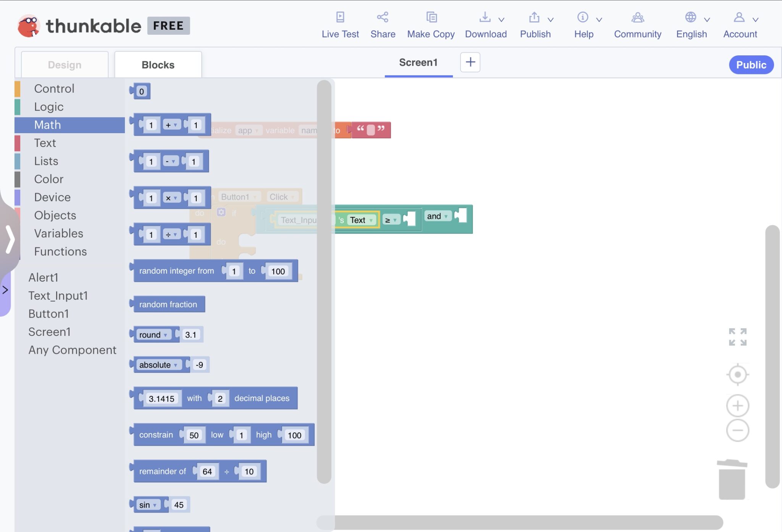Switch to the Design tab
The image size is (782, 532).
64,64
